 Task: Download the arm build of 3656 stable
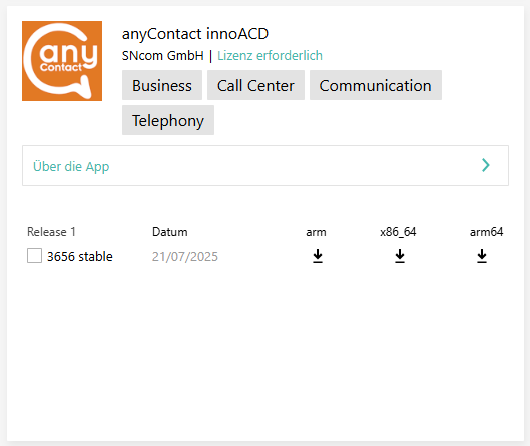click(x=318, y=256)
